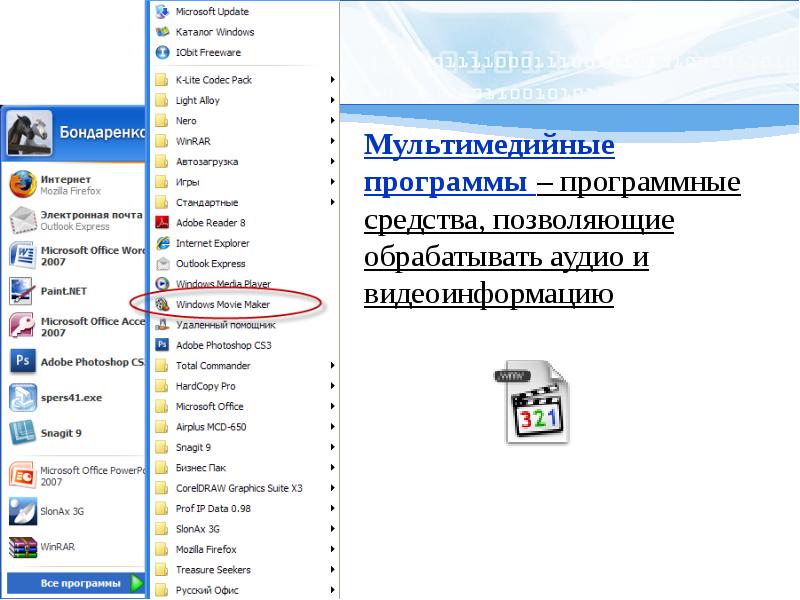This screenshot has height=600, width=800.
Task: Open Outlook Express email icon
Action: pos(22,220)
